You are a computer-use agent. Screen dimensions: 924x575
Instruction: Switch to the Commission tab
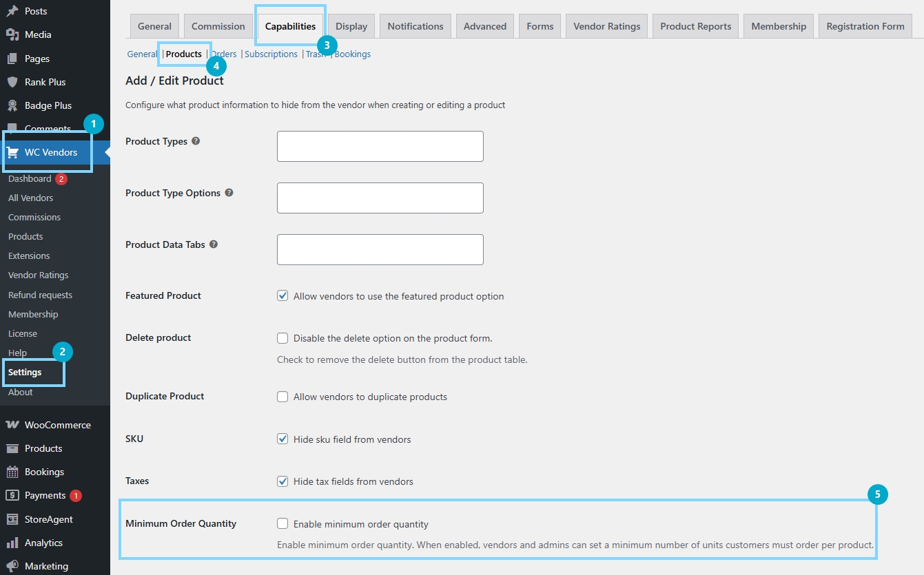218,26
